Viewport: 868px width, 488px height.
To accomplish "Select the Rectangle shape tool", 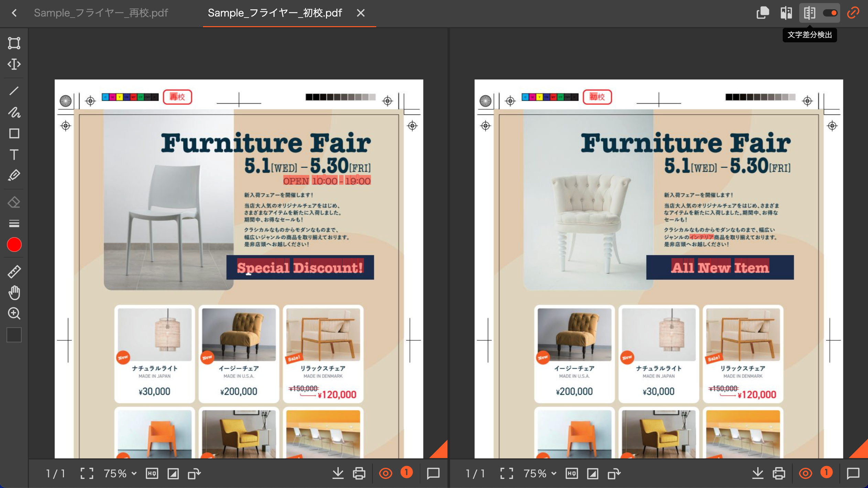I will click(x=14, y=134).
